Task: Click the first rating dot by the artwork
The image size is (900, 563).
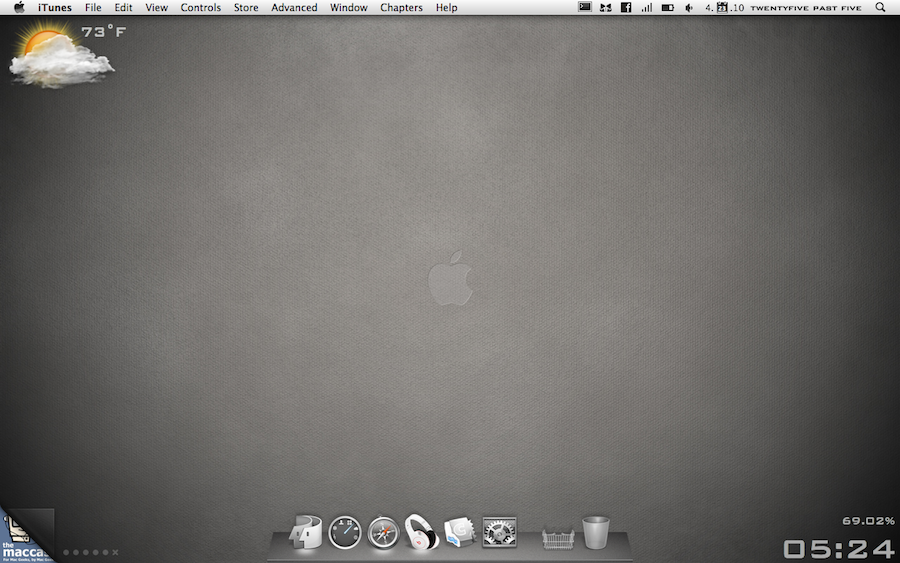Action: click(66, 553)
